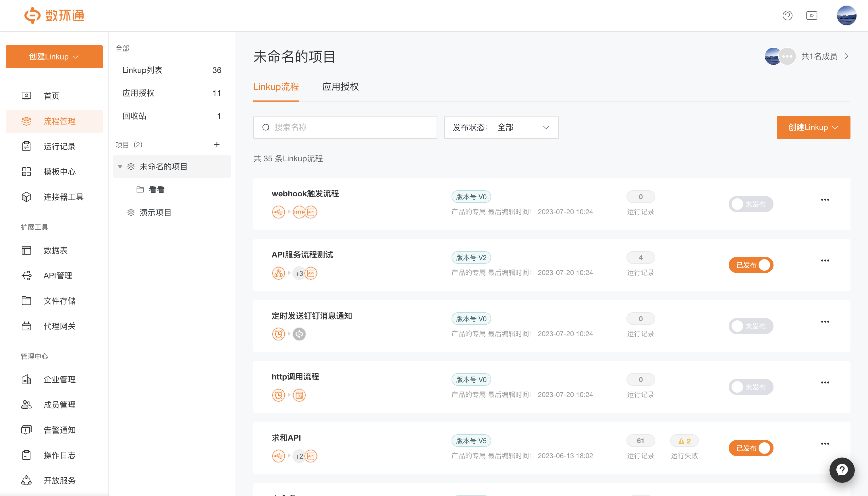
Task: Open 数据表 under 扩展工具
Action: tap(54, 250)
